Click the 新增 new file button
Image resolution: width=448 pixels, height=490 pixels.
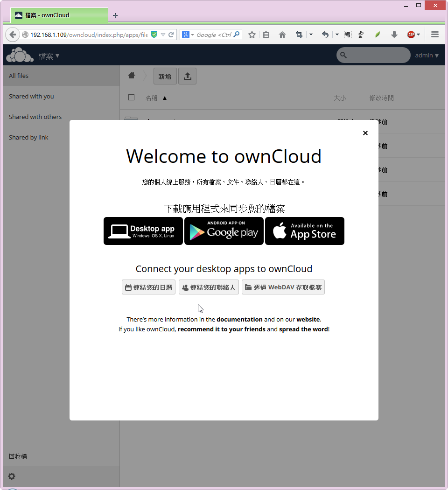point(165,76)
